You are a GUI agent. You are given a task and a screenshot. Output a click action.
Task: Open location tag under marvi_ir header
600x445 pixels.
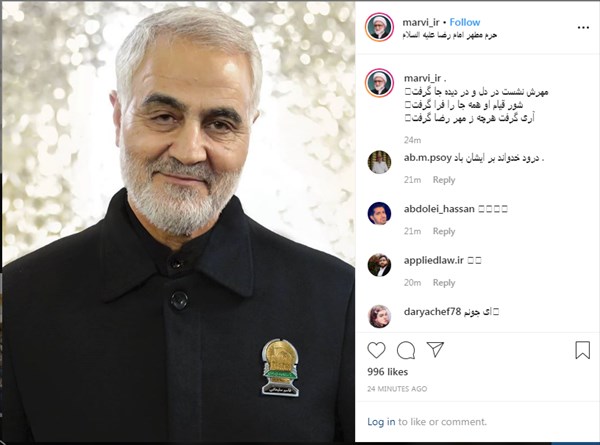tap(450, 35)
